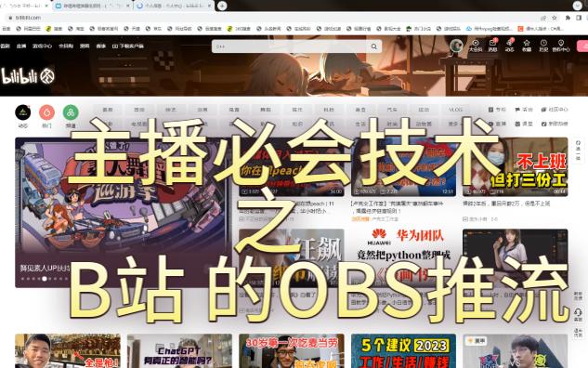
Task: Open the customer service headset icon on the right edge
Action: [x=578, y=314]
